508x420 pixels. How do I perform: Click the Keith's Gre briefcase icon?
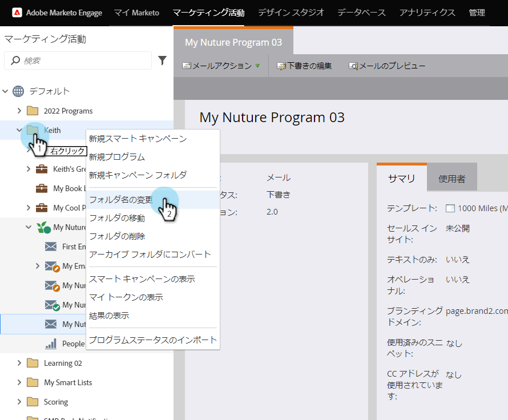pos(42,169)
